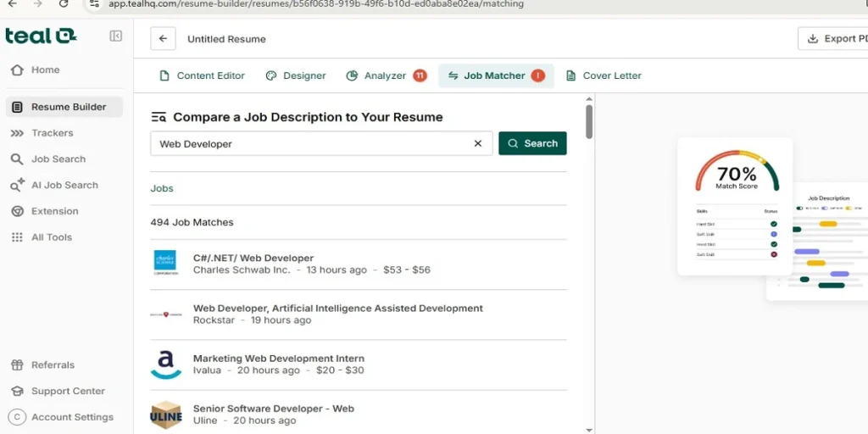
Task: Click the scrollbar up arrow
Action: pos(589,99)
